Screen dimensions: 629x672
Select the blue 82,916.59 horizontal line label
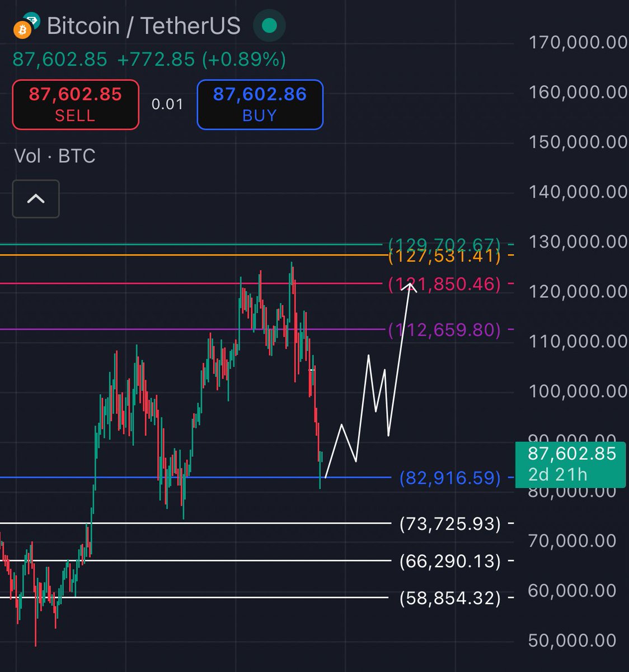coord(450,478)
